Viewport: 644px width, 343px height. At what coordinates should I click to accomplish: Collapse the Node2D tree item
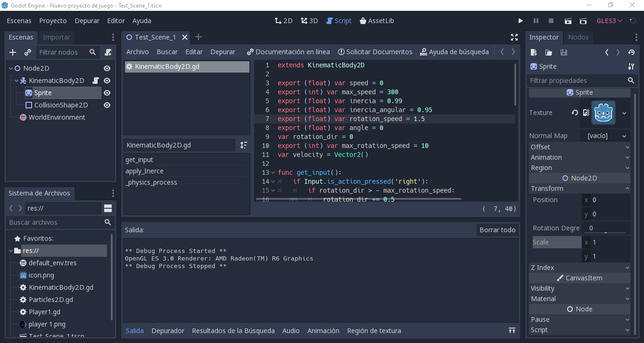coord(11,68)
